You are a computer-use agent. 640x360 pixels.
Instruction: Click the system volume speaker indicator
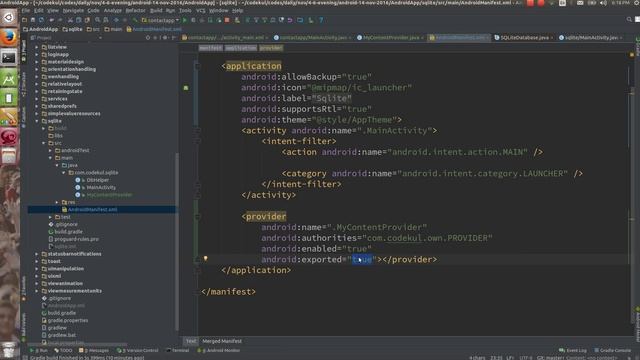tap(603, 3)
